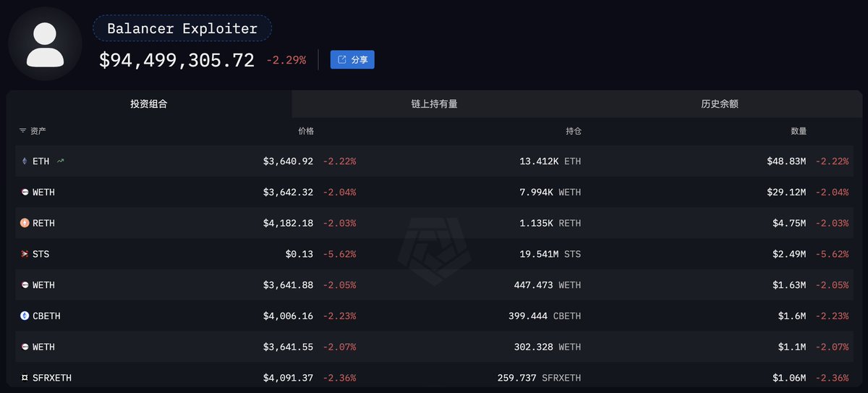Click the STS token icon
Image resolution: width=868 pixels, height=393 pixels.
click(x=25, y=254)
